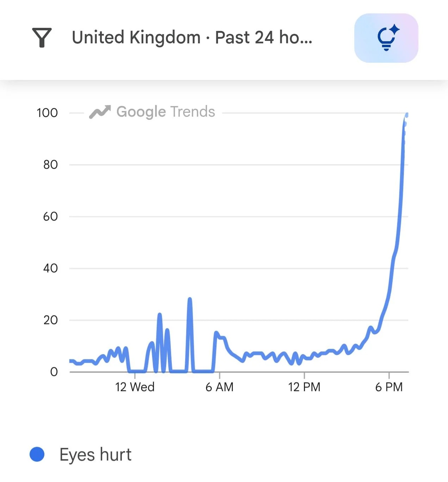Open the United Kingdom · Past 24 hours filter text
This screenshot has height=482, width=448.
tap(192, 37)
